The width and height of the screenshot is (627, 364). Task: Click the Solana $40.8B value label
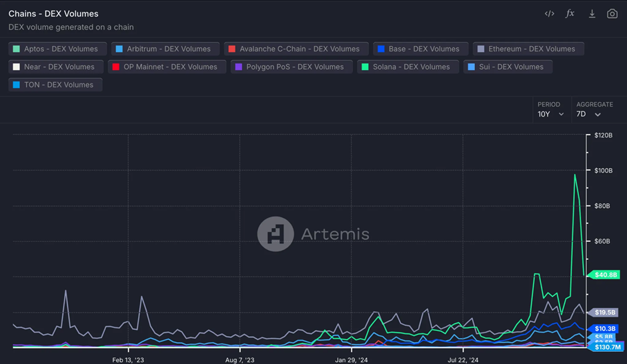pos(604,275)
